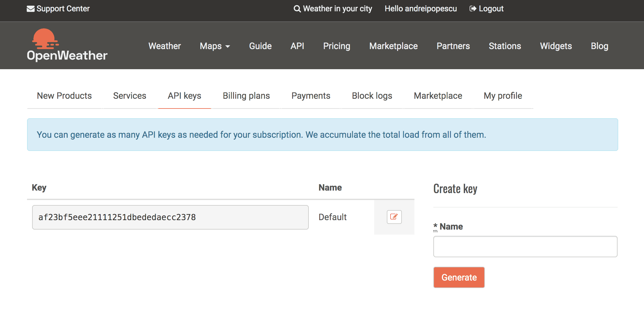Click the edit icon for the Default key
This screenshot has height=317, width=644.
(394, 217)
